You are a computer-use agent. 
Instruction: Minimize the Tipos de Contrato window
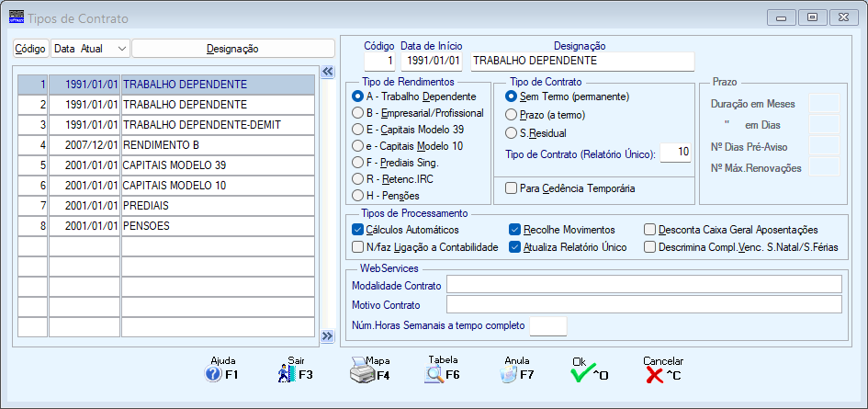click(782, 17)
